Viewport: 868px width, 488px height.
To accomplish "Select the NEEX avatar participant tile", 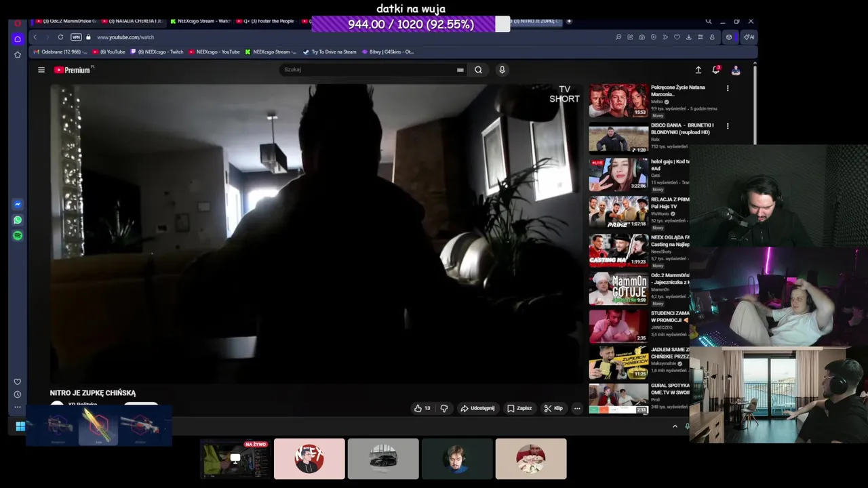I will click(309, 459).
